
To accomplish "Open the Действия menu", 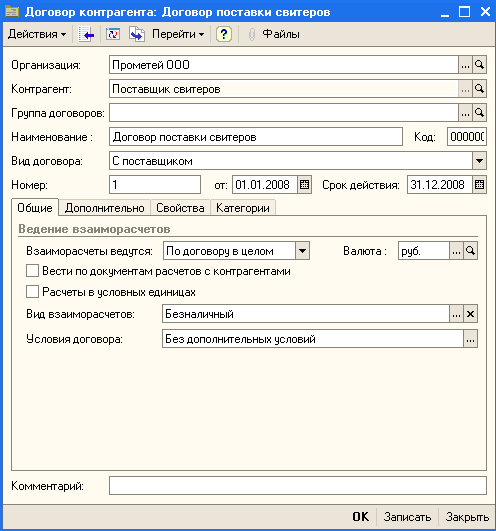I will pyautogui.click(x=37, y=34).
